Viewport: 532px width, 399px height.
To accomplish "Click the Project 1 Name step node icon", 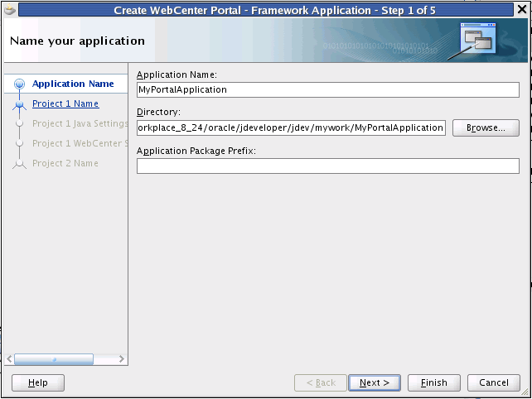I will coord(19,105).
